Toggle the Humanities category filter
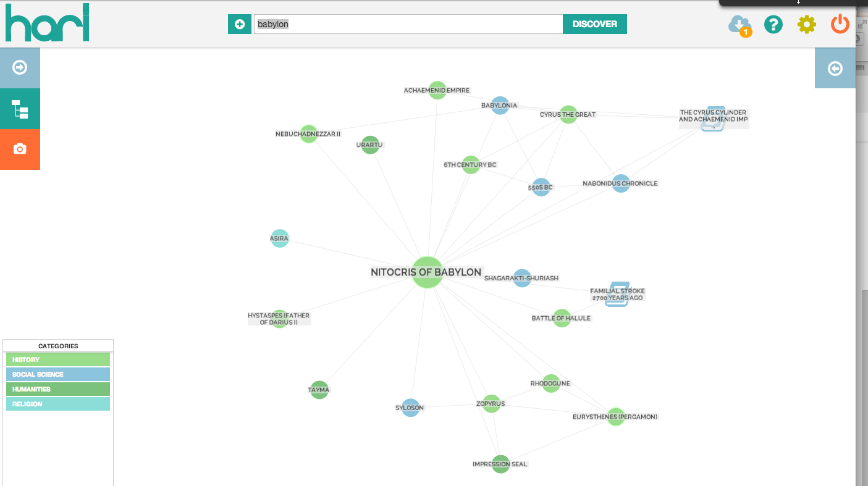The height and width of the screenshot is (486, 868). pos(58,389)
